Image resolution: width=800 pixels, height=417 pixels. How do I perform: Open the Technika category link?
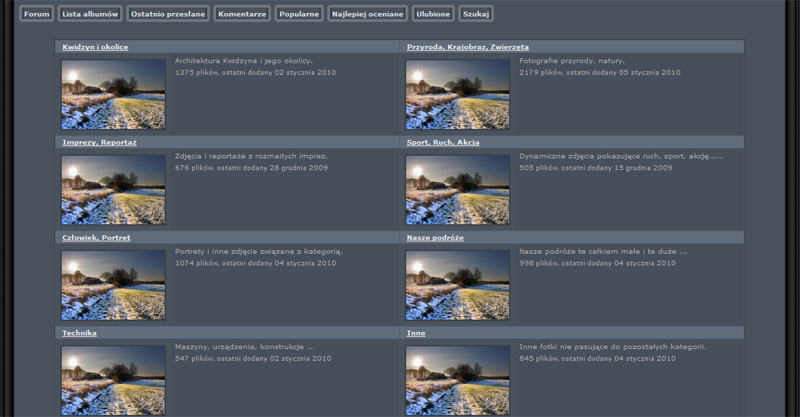[x=79, y=333]
